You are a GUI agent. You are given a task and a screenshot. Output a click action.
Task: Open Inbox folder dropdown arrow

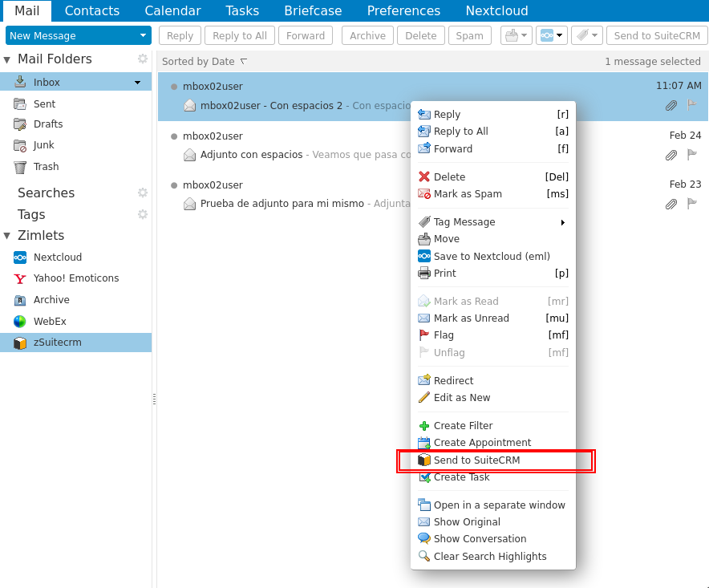pos(137,83)
